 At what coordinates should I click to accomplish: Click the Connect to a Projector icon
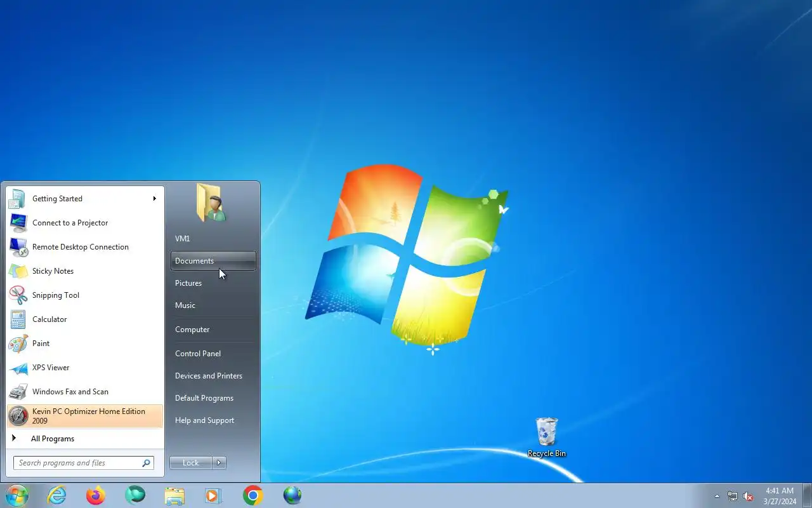click(18, 223)
